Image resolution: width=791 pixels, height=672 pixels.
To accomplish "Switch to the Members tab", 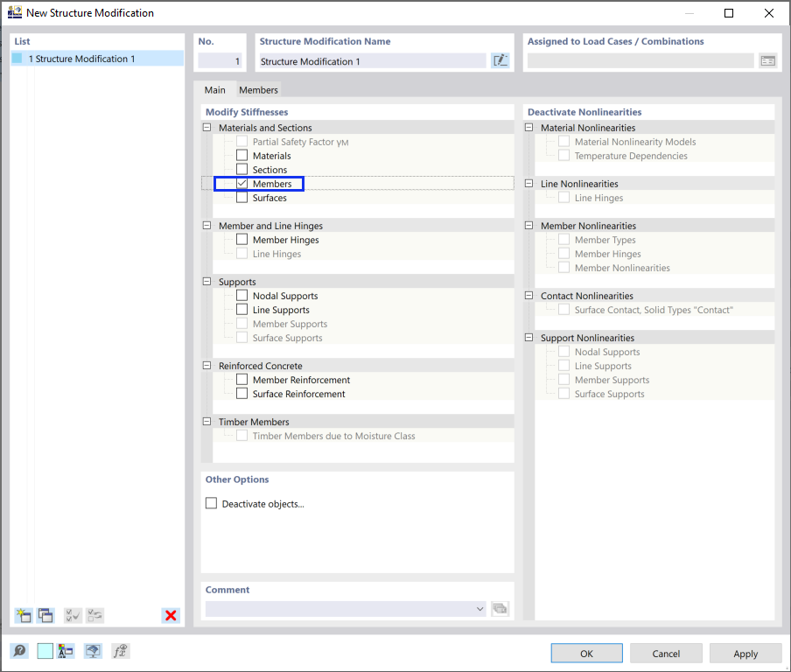I will click(x=258, y=90).
